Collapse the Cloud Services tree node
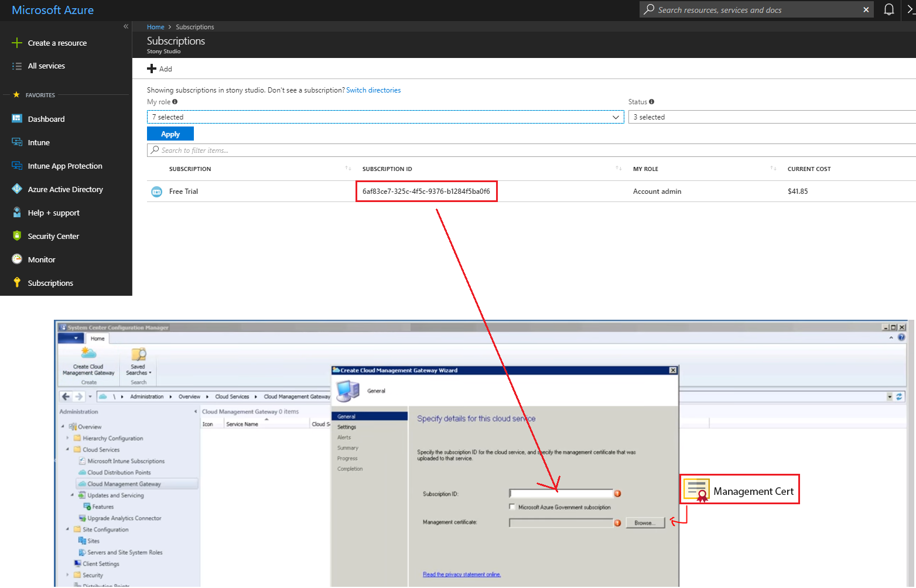The image size is (916, 588). 67,449
